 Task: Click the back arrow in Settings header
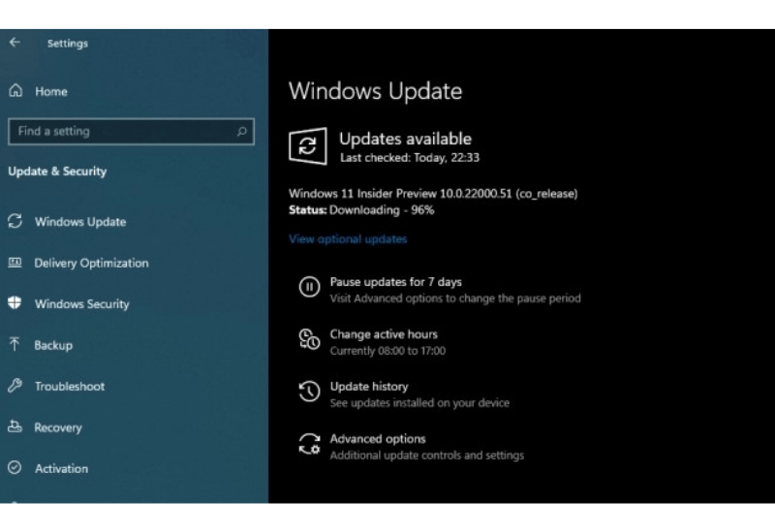tap(15, 43)
